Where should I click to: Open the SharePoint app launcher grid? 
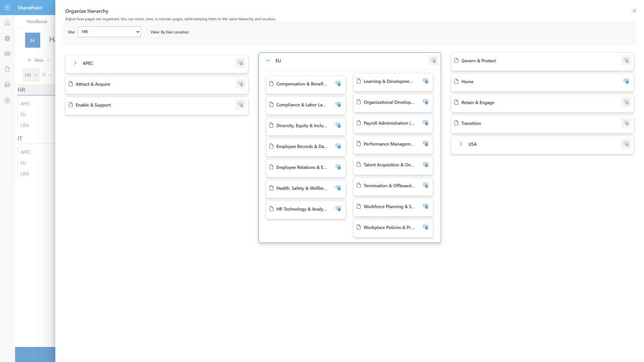7,8
